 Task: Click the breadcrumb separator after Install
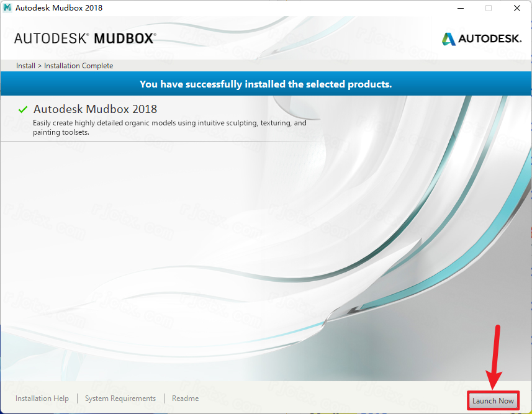tap(40, 66)
